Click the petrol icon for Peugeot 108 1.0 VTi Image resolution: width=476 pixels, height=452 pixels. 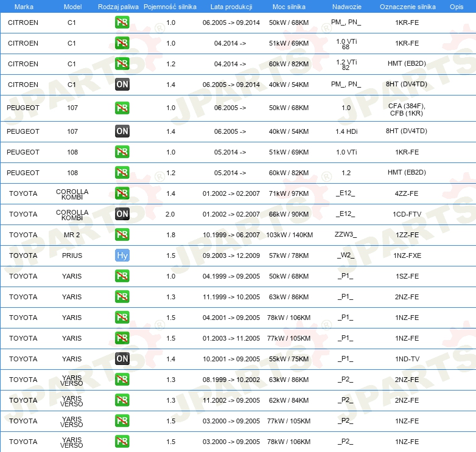coord(122,151)
